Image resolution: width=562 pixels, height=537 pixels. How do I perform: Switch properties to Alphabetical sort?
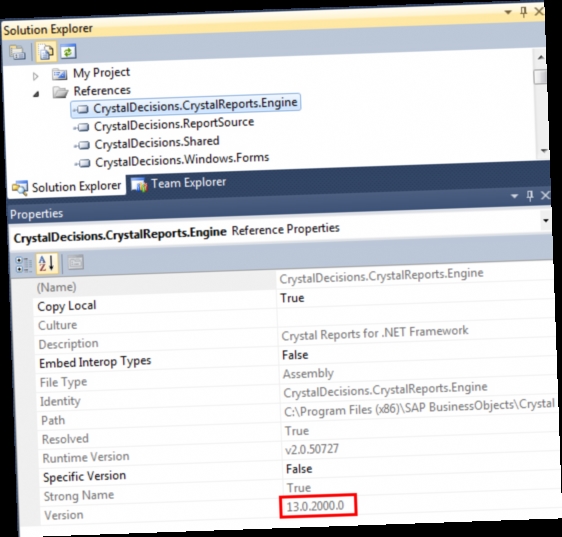(x=47, y=263)
